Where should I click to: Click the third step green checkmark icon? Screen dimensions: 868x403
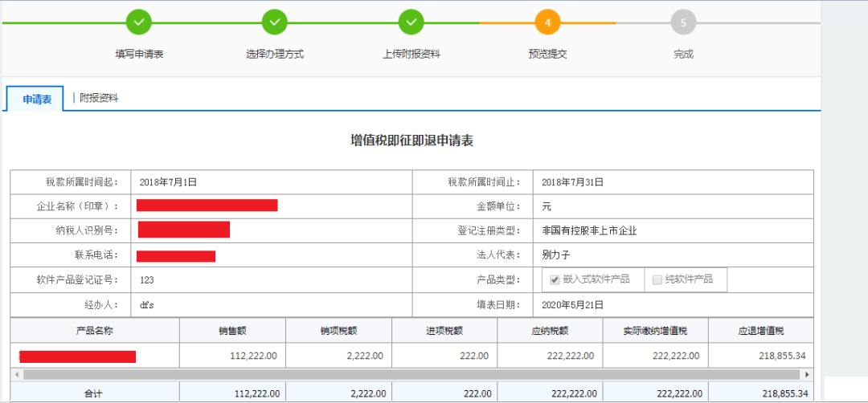tap(411, 22)
